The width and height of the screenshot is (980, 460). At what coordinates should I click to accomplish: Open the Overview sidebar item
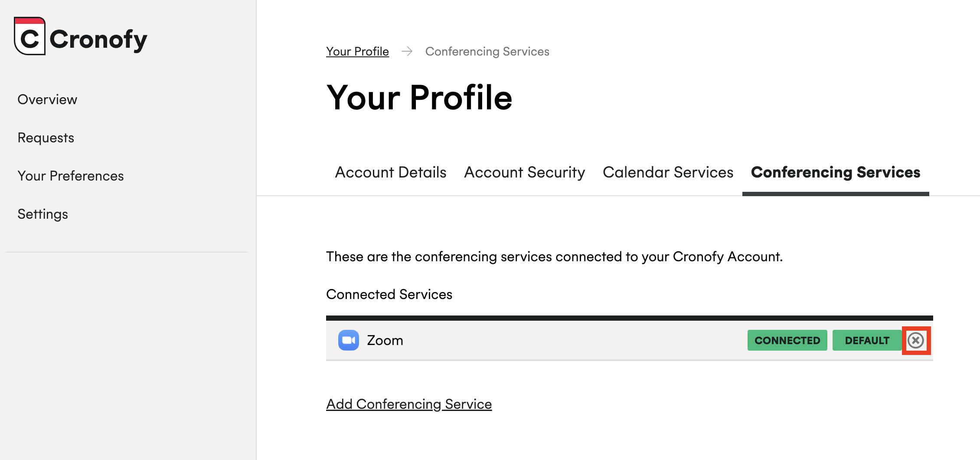click(x=47, y=99)
